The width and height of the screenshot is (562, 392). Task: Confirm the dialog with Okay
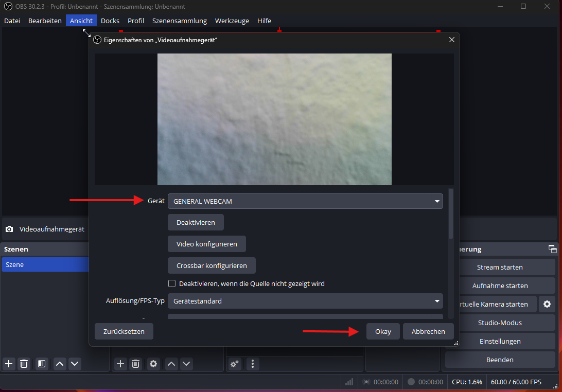click(x=383, y=331)
